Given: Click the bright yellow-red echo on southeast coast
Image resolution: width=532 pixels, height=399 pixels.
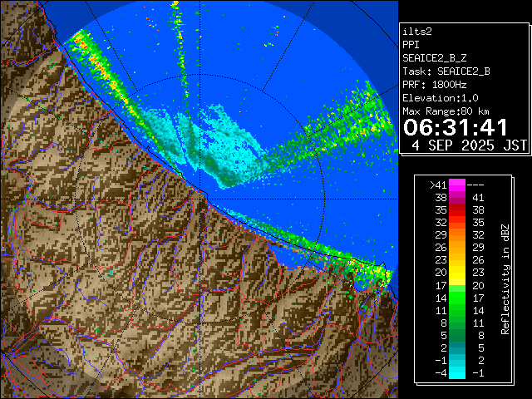Looking at the screenshot, I should point(378,273).
